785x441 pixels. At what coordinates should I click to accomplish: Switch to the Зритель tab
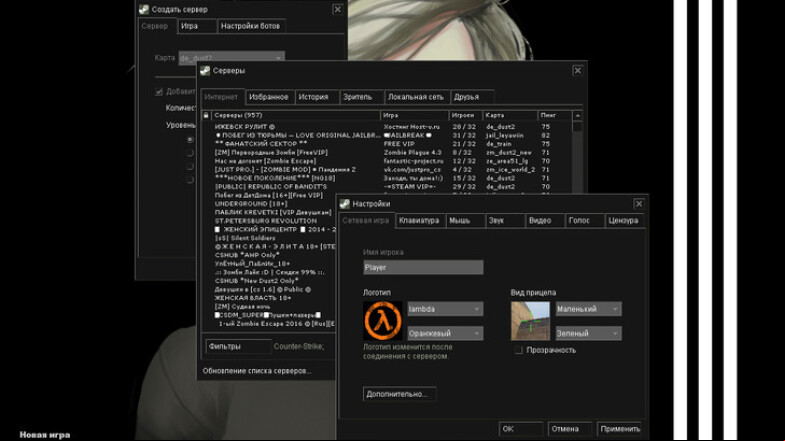361,97
